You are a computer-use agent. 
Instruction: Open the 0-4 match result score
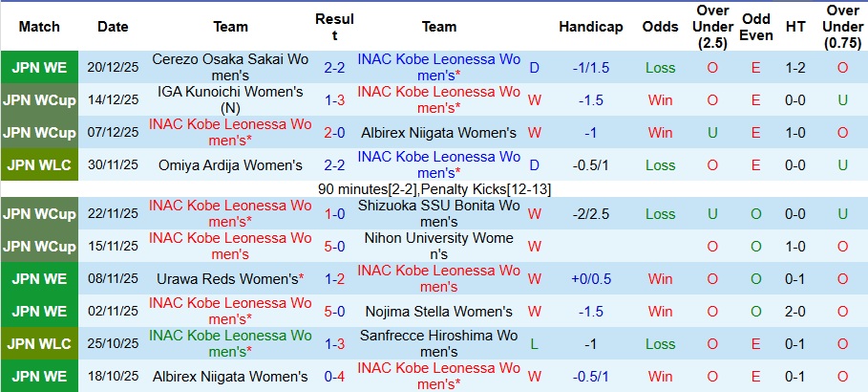pos(334,377)
